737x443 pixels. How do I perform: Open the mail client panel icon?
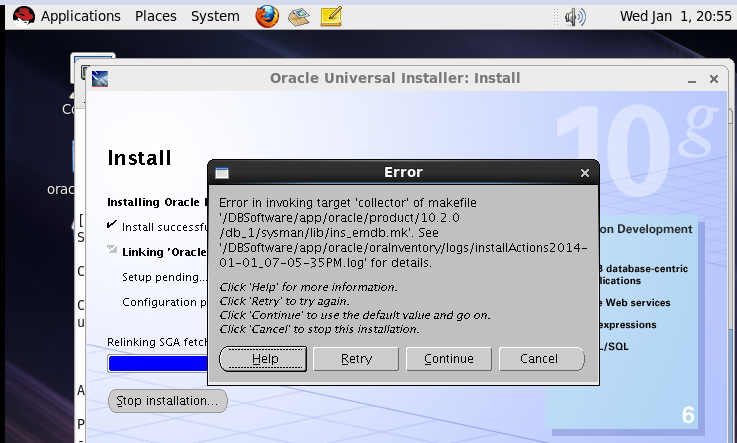click(x=299, y=17)
